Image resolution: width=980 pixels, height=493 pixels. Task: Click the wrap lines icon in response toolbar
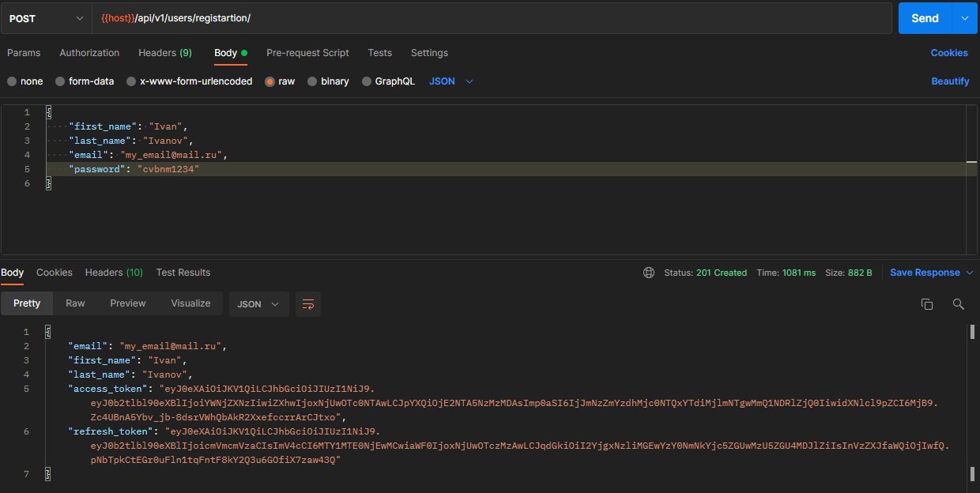308,304
